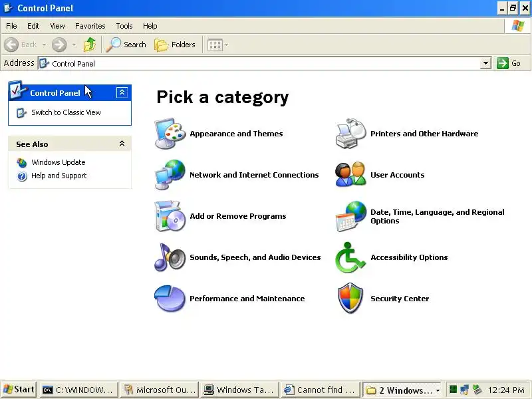This screenshot has height=399, width=532.
Task: Collapse the Control Panel side pane section
Action: point(122,92)
